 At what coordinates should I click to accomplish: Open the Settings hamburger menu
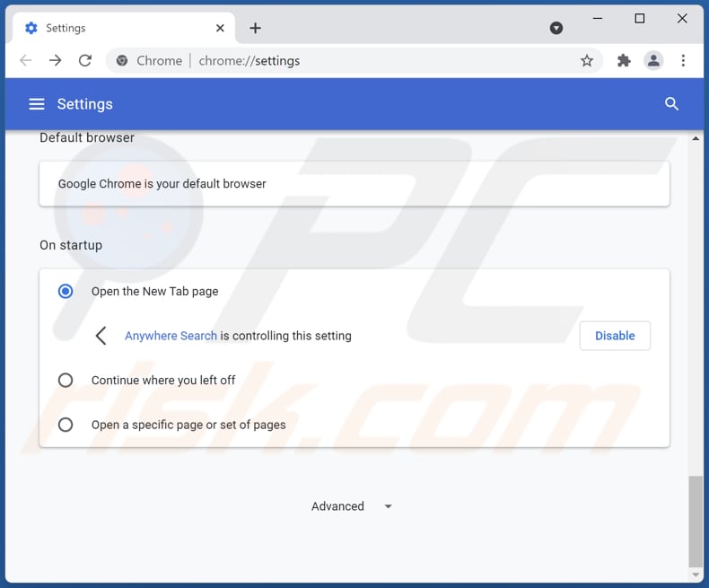tap(37, 104)
